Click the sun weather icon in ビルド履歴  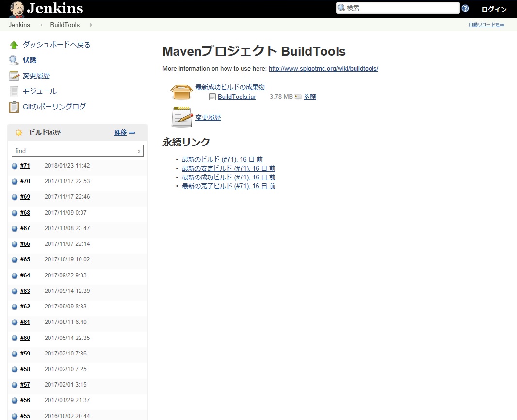point(19,133)
